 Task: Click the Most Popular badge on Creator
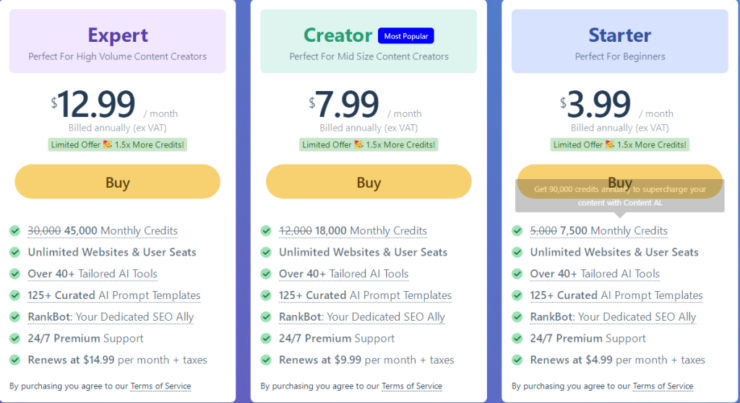tap(406, 36)
